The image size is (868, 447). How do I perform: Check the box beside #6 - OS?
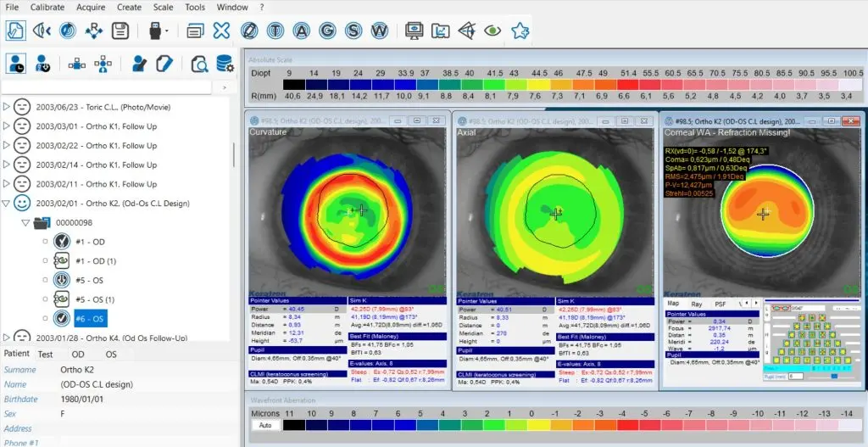(x=46, y=318)
